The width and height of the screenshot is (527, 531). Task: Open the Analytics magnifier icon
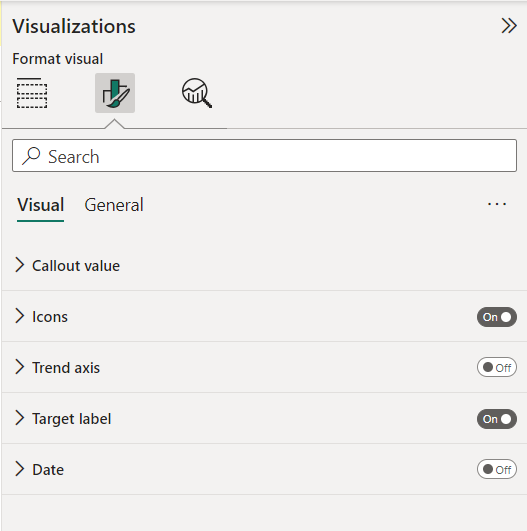tap(197, 93)
